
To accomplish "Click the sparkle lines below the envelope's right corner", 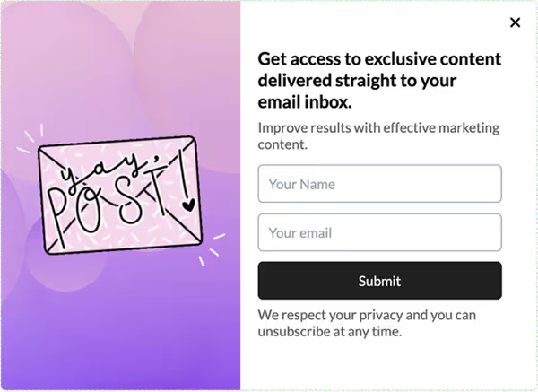I will (x=212, y=250).
